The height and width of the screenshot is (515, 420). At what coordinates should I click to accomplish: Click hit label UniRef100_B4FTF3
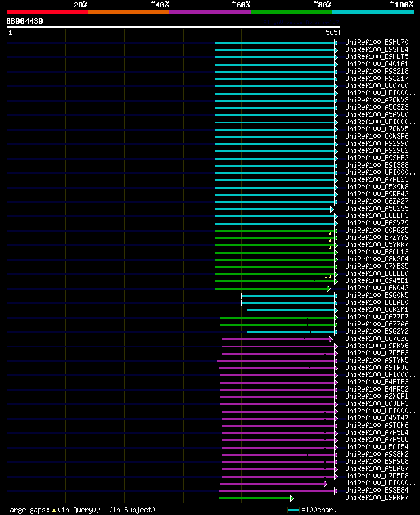coord(377,382)
